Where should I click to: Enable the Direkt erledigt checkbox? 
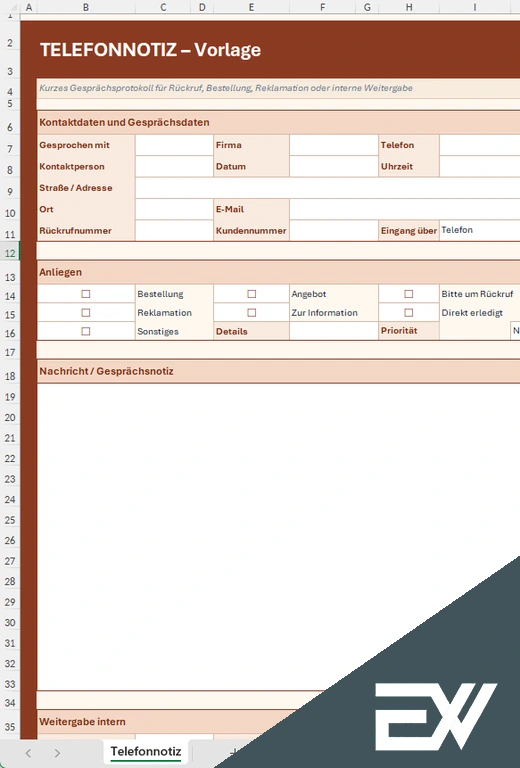tap(409, 312)
